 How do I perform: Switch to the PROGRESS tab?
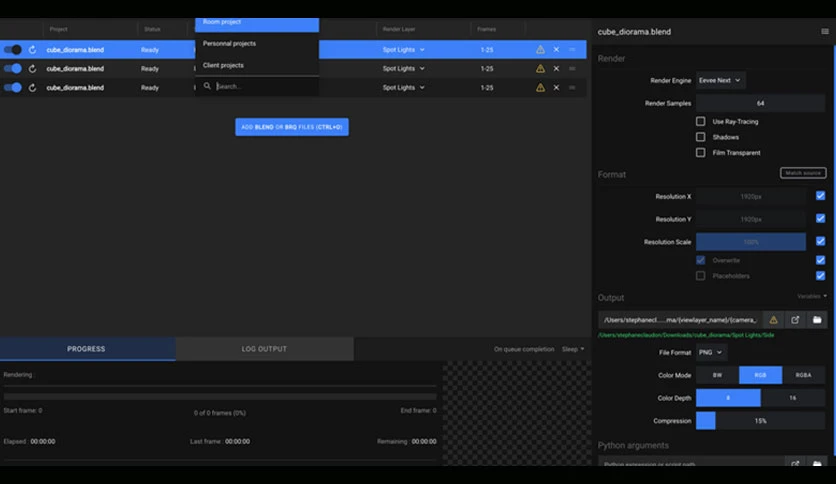[87, 349]
